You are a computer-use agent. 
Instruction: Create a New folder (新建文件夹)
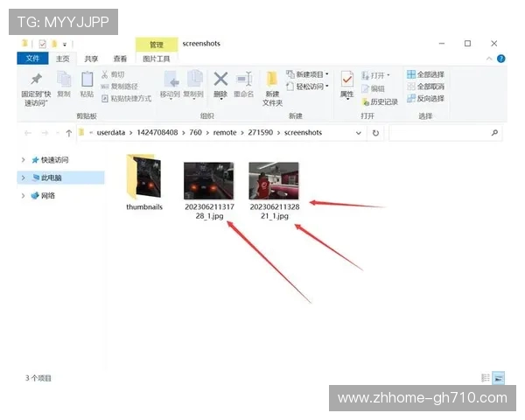click(272, 88)
